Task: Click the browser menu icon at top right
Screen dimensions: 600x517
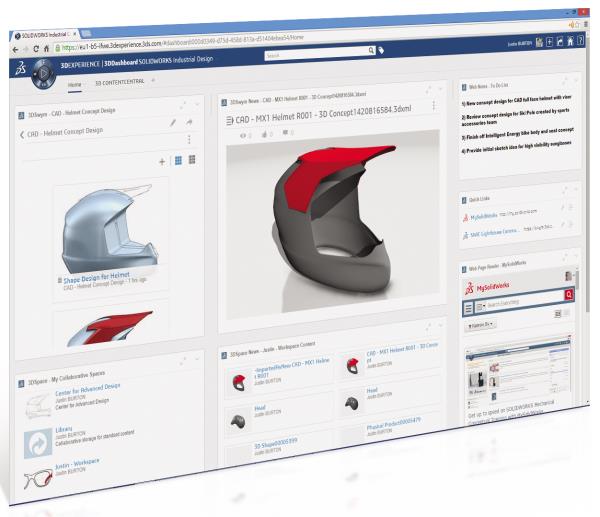Action: point(586,24)
